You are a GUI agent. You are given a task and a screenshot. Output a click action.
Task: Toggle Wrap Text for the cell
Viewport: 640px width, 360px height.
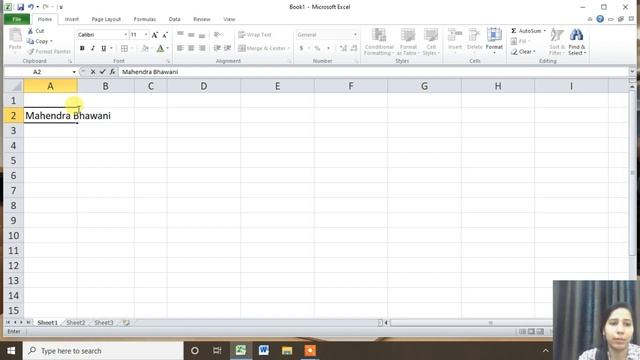tap(255, 35)
